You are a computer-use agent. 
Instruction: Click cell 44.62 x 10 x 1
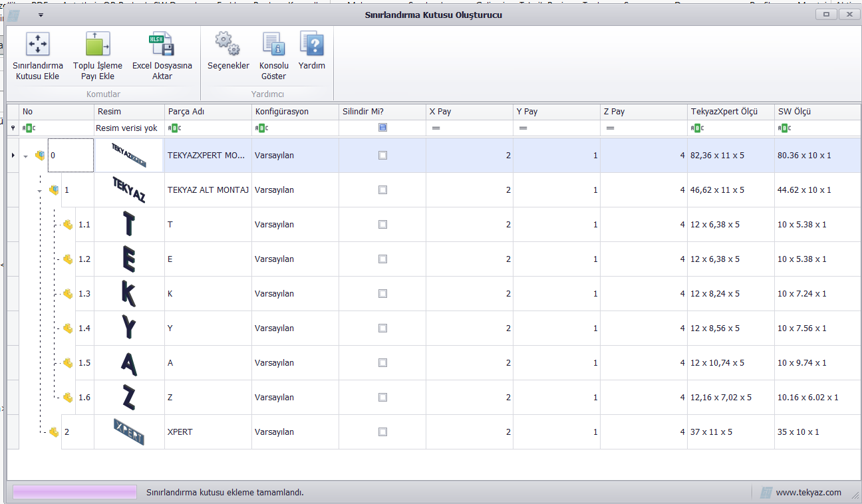pos(817,190)
